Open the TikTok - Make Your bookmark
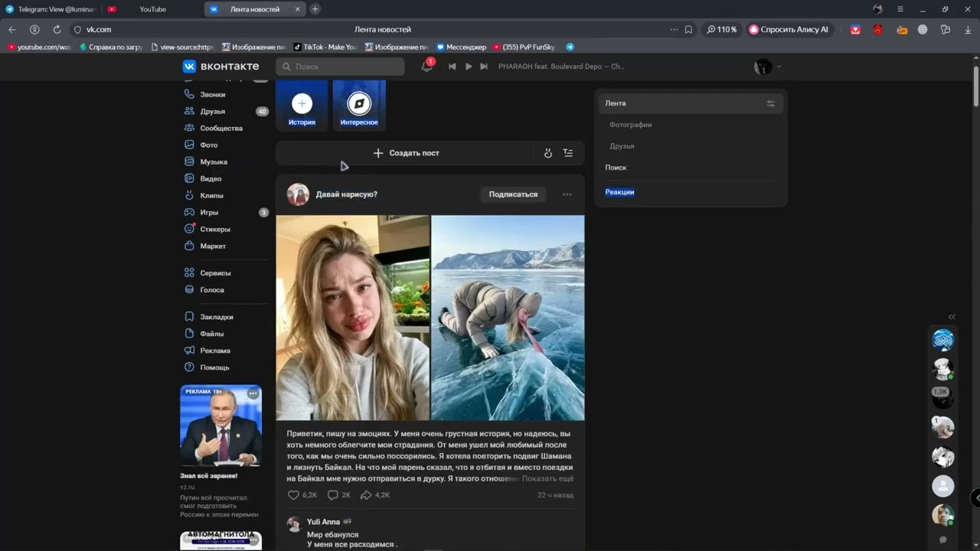 pyautogui.click(x=325, y=47)
